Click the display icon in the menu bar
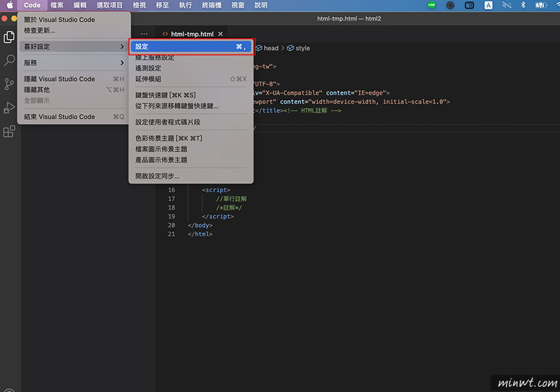 pyautogui.click(x=469, y=5)
